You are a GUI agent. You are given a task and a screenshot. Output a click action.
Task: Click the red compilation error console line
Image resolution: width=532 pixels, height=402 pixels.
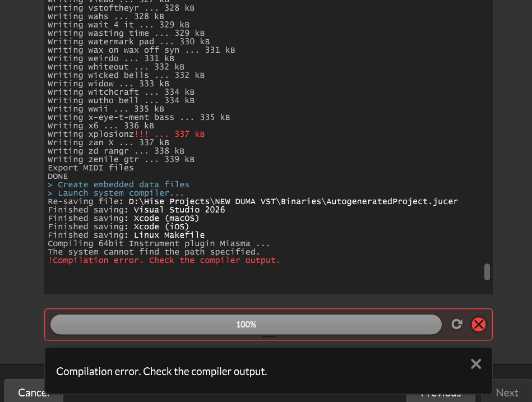pos(164,260)
